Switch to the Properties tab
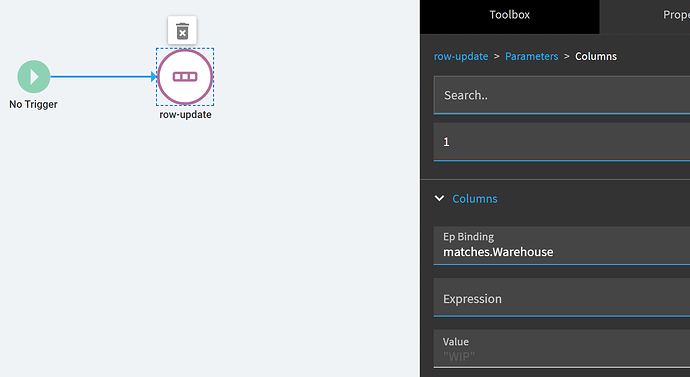Viewport: 690px width, 377px height. click(x=645, y=15)
